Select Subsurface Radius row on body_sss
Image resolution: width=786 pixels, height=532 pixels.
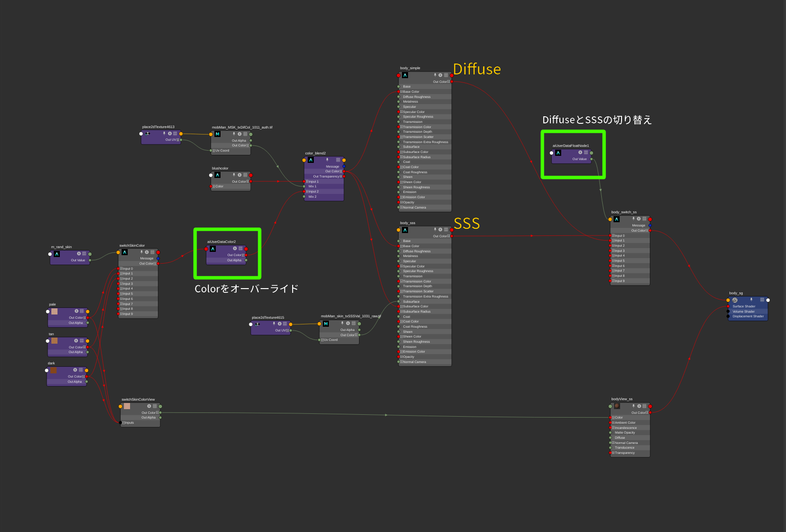pyautogui.click(x=417, y=312)
